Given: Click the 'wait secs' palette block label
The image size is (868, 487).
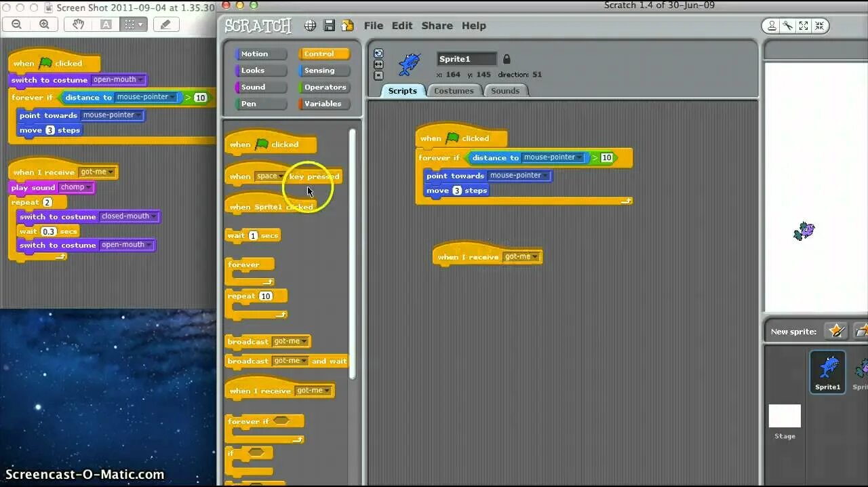Looking at the screenshot, I should pos(252,235).
